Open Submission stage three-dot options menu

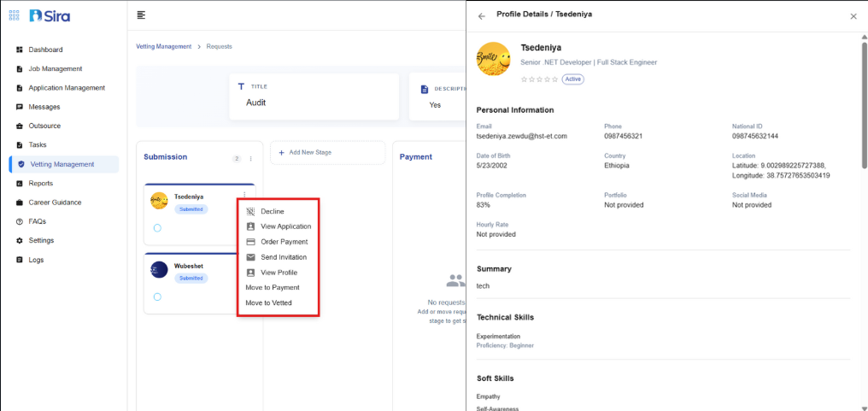point(250,158)
